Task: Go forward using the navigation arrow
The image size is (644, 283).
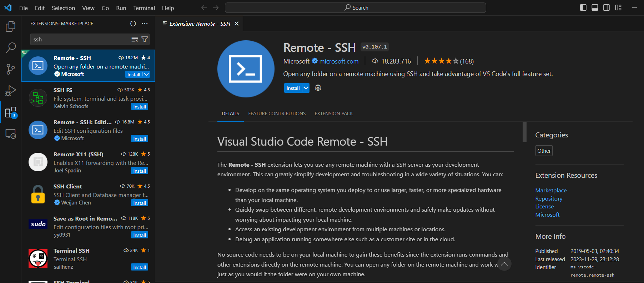Action: pyautogui.click(x=216, y=7)
